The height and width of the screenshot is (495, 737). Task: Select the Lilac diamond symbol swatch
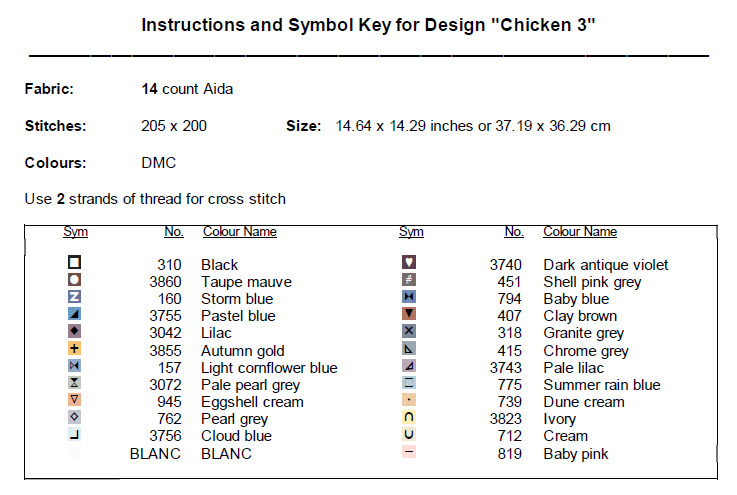pos(75,332)
